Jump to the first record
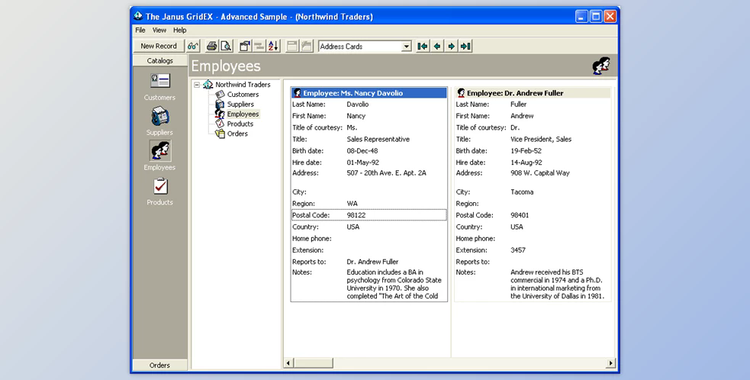Image resolution: width=750 pixels, height=380 pixels. 422,46
